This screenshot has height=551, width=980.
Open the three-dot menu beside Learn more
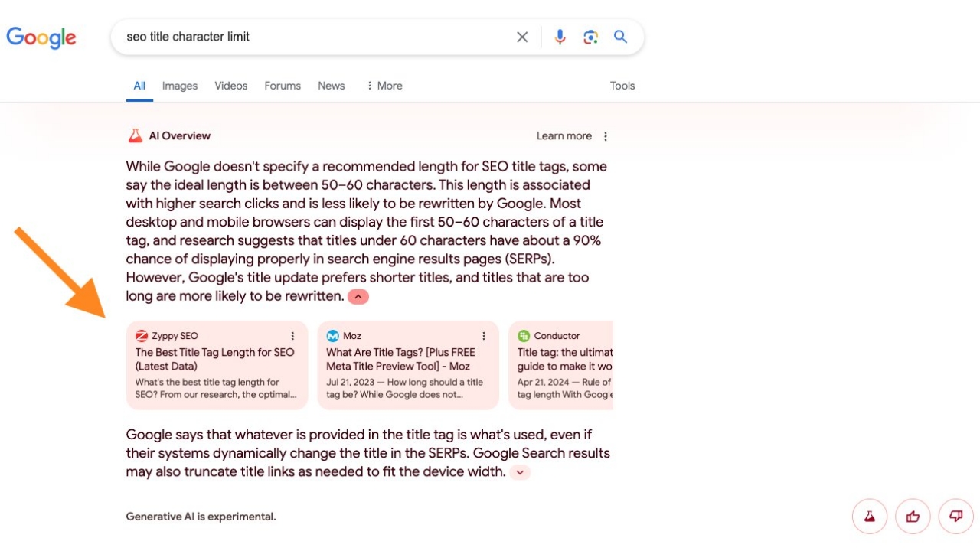605,135
